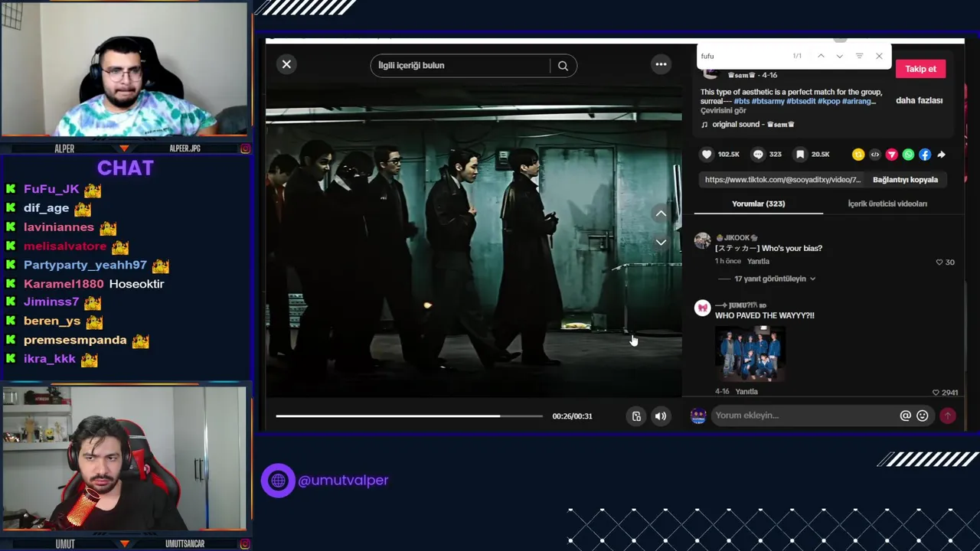Focus the 'İlgili içeriği bulun' search field
Image resolution: width=980 pixels, height=551 pixels.
tap(461, 65)
